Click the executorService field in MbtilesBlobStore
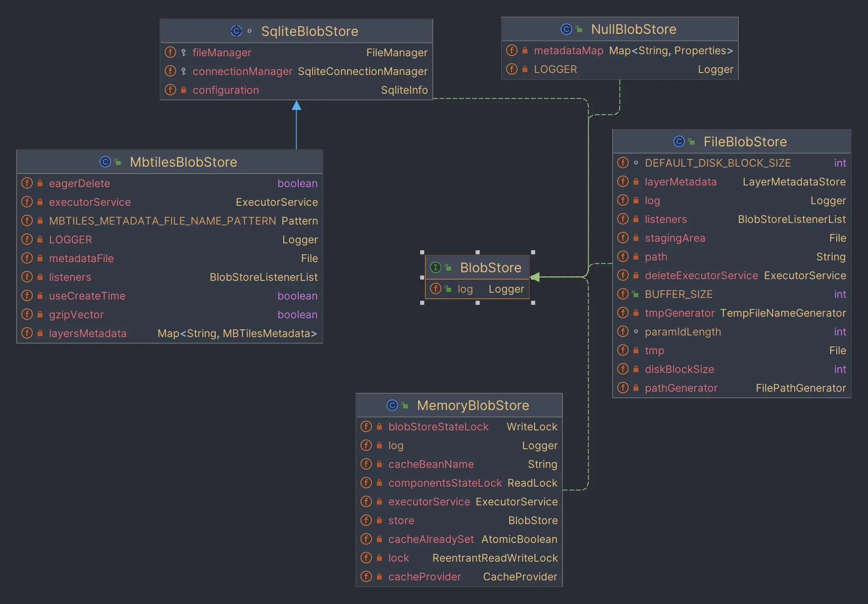 (x=90, y=202)
